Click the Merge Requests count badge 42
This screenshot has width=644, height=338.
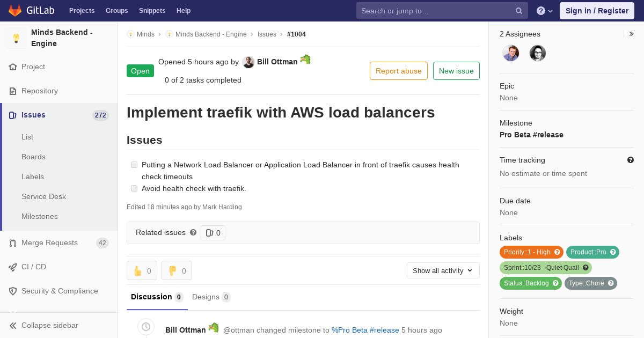(x=103, y=243)
